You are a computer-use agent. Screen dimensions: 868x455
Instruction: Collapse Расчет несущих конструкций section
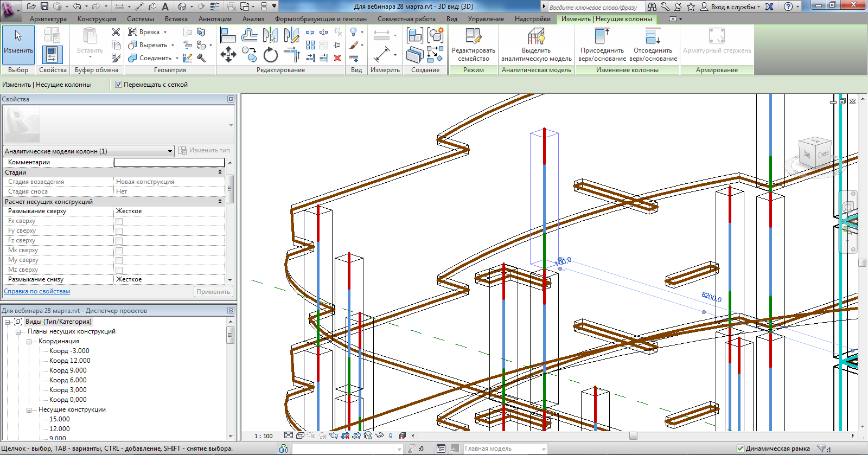pos(220,202)
